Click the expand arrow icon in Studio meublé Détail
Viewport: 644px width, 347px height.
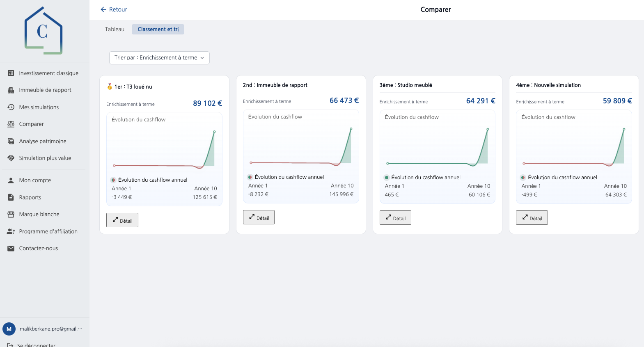pos(388,217)
